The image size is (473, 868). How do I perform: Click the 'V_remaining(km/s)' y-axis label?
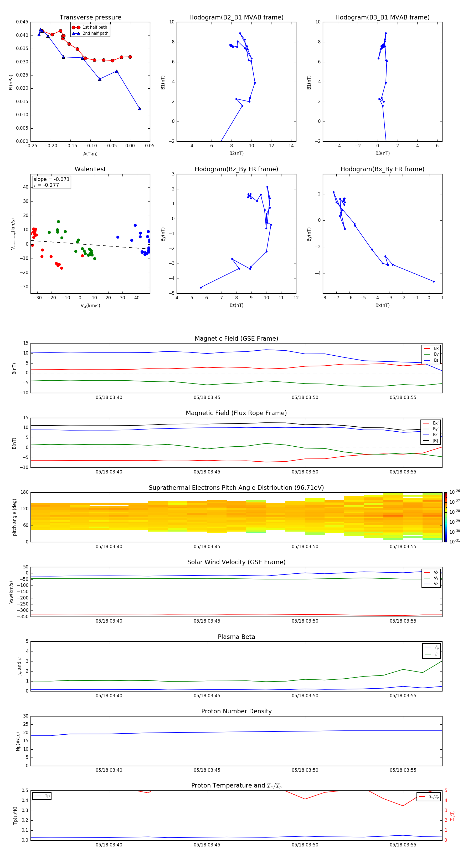point(13,234)
